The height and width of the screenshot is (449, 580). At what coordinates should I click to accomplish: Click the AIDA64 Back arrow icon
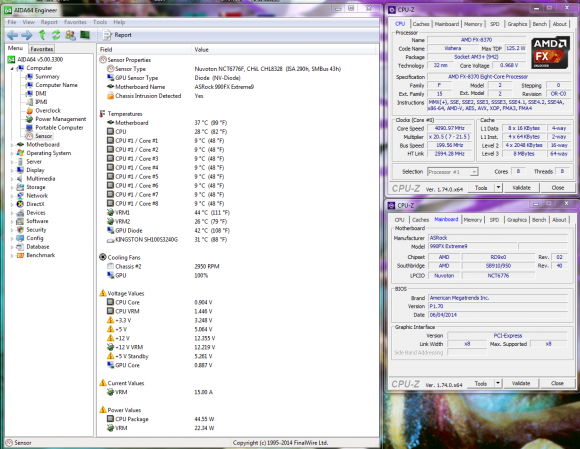[12, 35]
